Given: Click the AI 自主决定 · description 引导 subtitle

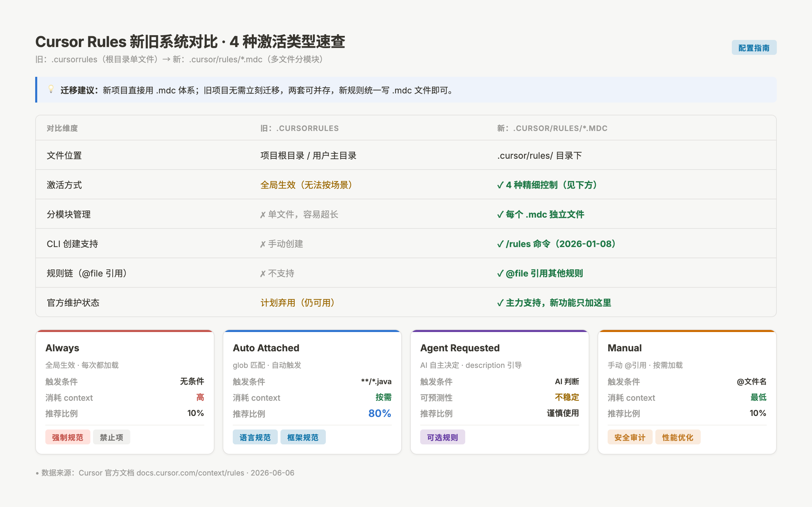Looking at the screenshot, I should click(471, 365).
